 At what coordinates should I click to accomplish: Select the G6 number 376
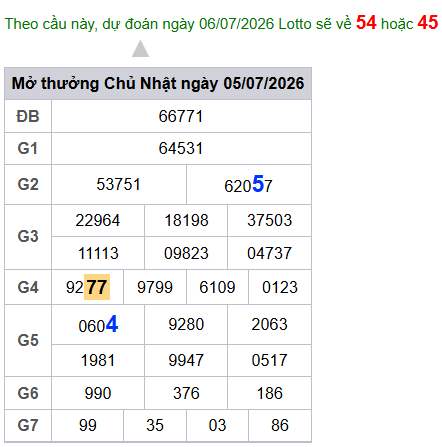click(186, 393)
